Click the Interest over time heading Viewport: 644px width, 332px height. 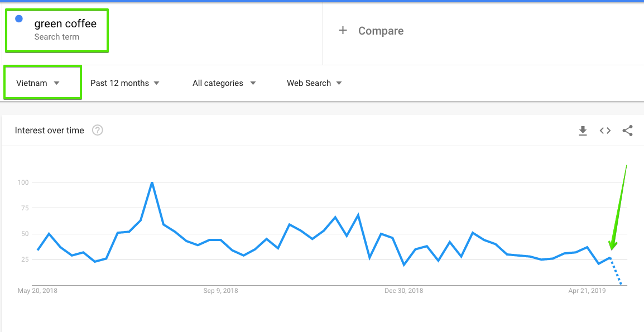pyautogui.click(x=50, y=131)
